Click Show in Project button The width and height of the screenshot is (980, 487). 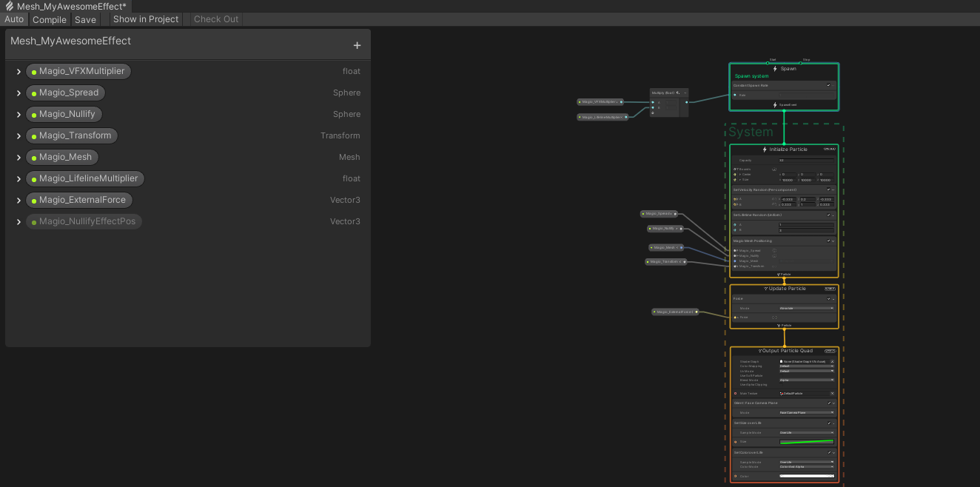coord(146,19)
